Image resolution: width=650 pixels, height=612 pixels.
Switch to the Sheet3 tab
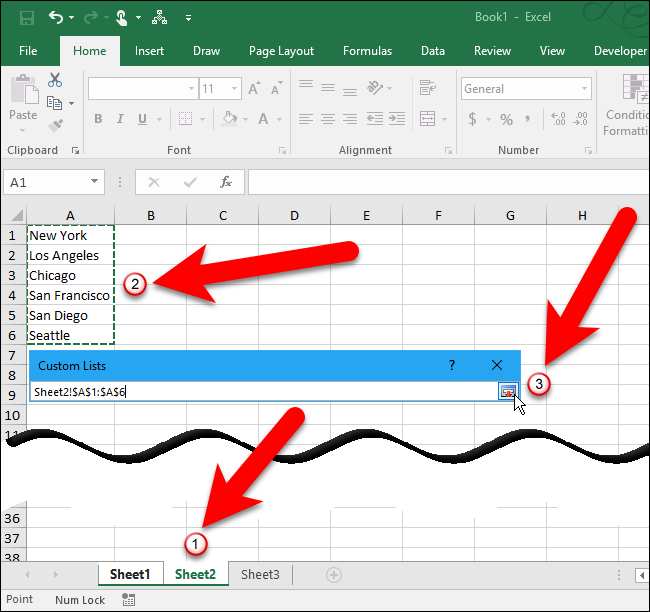click(260, 575)
